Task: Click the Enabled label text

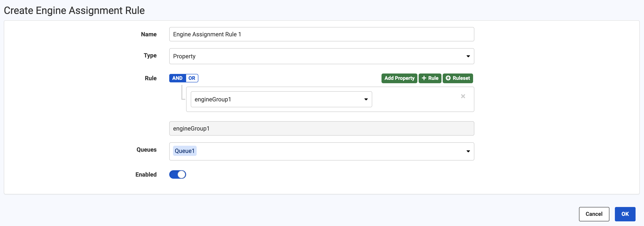Action: pos(146,174)
